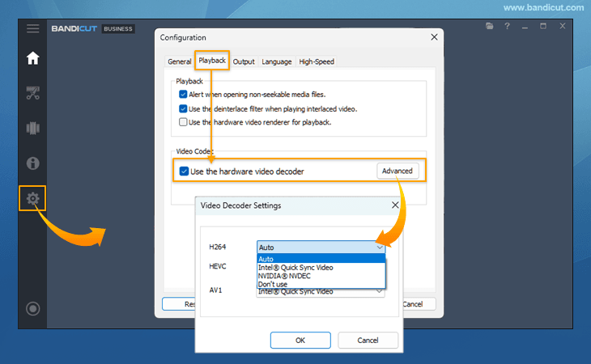Collapse the H264 decoder dropdown

[379, 248]
